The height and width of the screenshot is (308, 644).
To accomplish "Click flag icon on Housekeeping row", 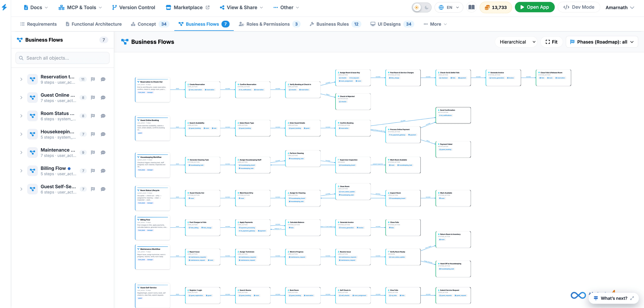I will tap(93, 134).
